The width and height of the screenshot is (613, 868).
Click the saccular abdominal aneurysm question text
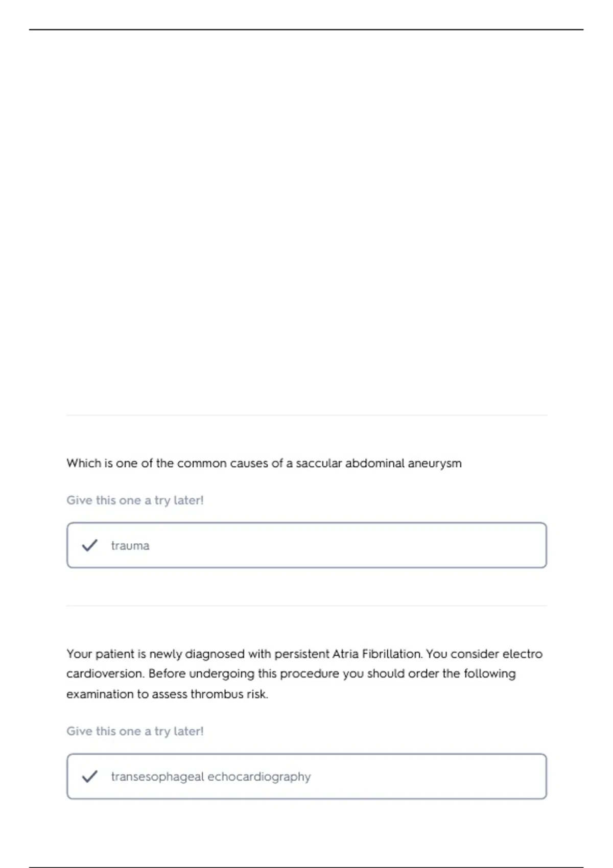tap(264, 464)
